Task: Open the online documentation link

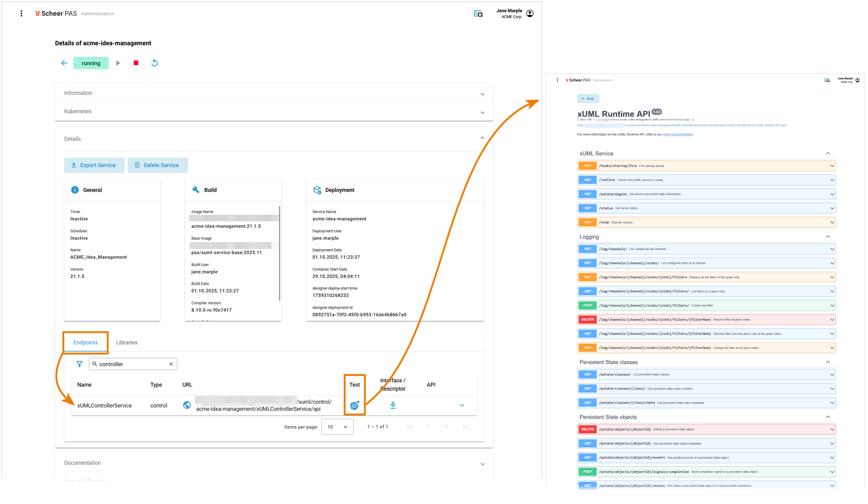Action: click(x=678, y=134)
